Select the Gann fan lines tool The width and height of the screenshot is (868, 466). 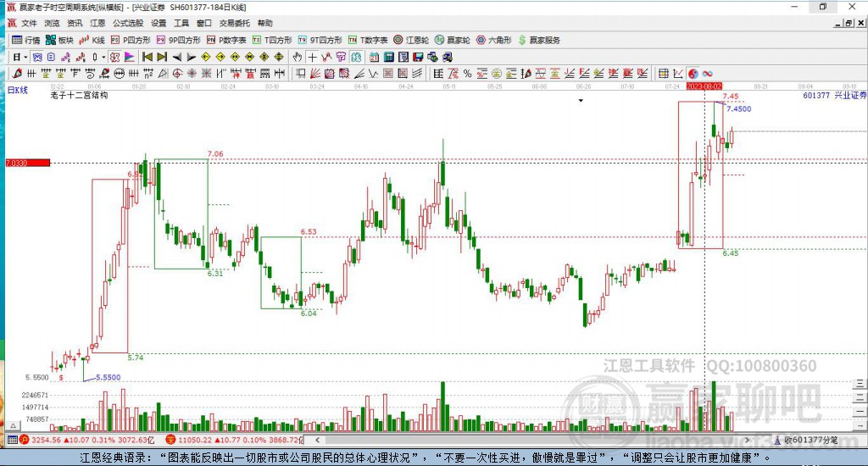pyautogui.click(x=314, y=73)
